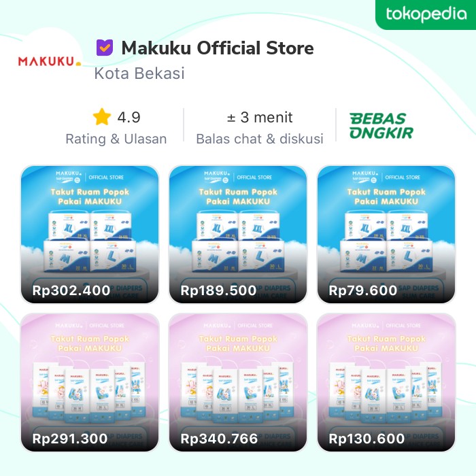Click the Rp130.600 price label

(x=367, y=439)
